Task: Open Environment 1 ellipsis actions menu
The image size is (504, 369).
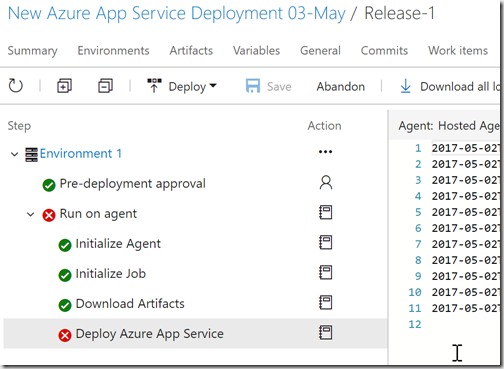Action: pos(325,152)
